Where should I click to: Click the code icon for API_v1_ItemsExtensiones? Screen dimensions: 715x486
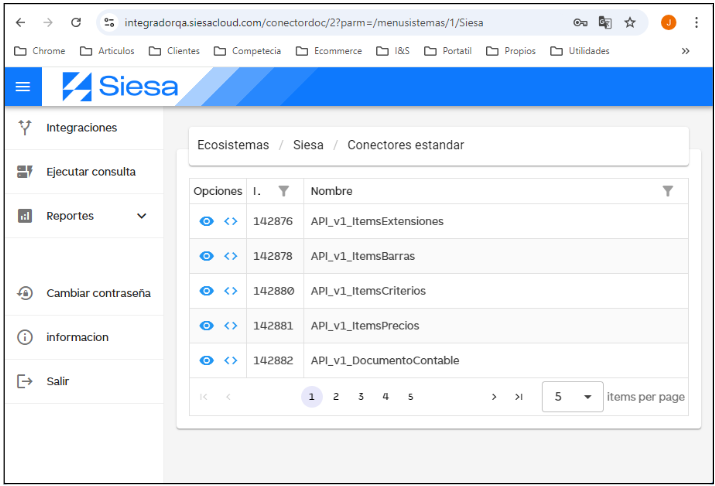tap(231, 221)
